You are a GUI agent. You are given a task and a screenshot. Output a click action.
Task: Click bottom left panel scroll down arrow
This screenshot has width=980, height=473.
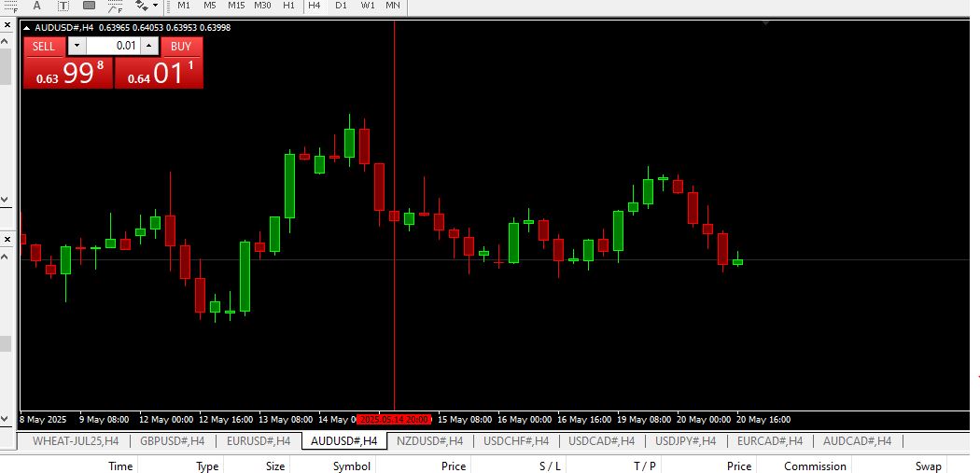pyautogui.click(x=6, y=418)
